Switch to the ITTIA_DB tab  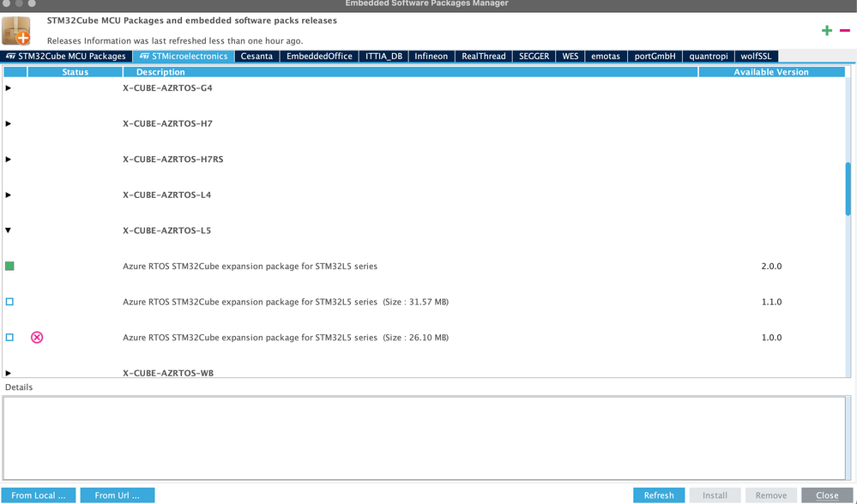pyautogui.click(x=383, y=57)
